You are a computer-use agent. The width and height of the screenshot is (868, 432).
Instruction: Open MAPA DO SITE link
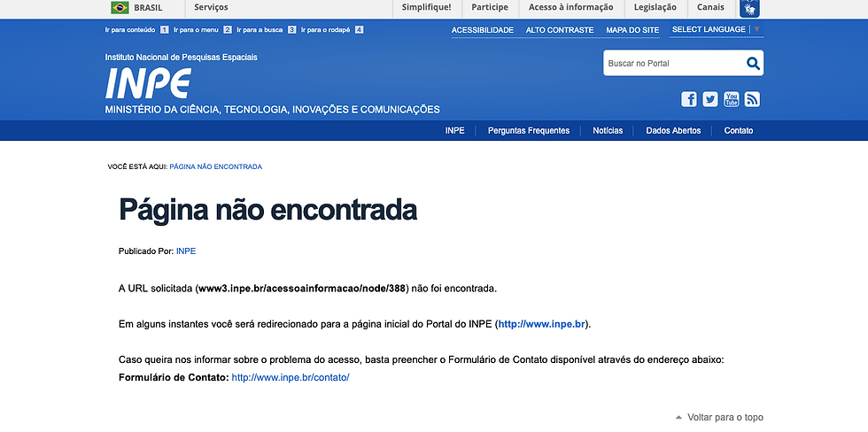[632, 30]
